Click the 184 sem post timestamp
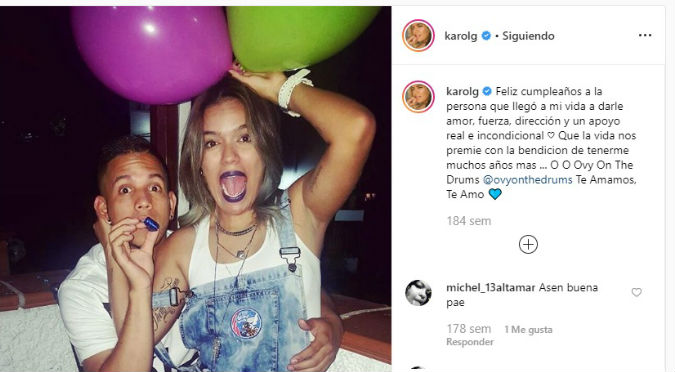Image resolution: width=675 pixels, height=372 pixels. (469, 221)
